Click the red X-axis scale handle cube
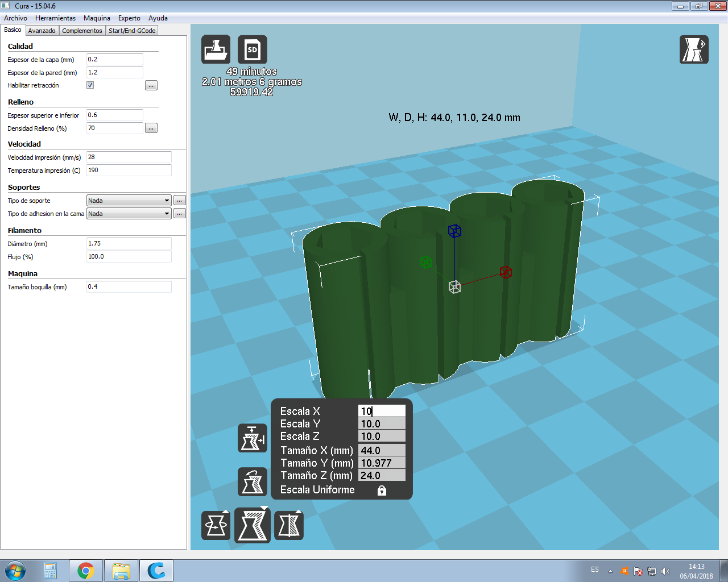Image resolution: width=728 pixels, height=582 pixels. (x=506, y=272)
